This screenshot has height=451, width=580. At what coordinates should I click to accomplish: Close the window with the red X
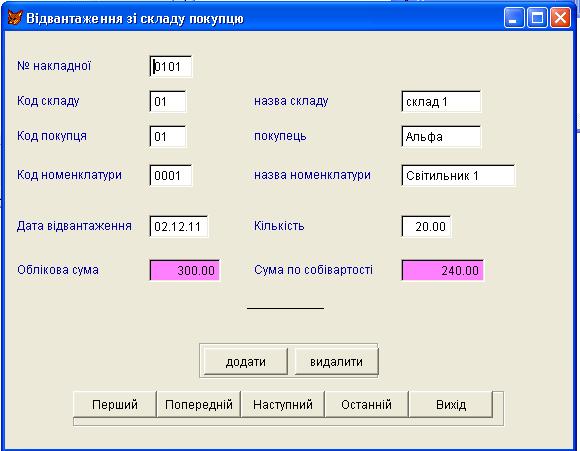[560, 18]
